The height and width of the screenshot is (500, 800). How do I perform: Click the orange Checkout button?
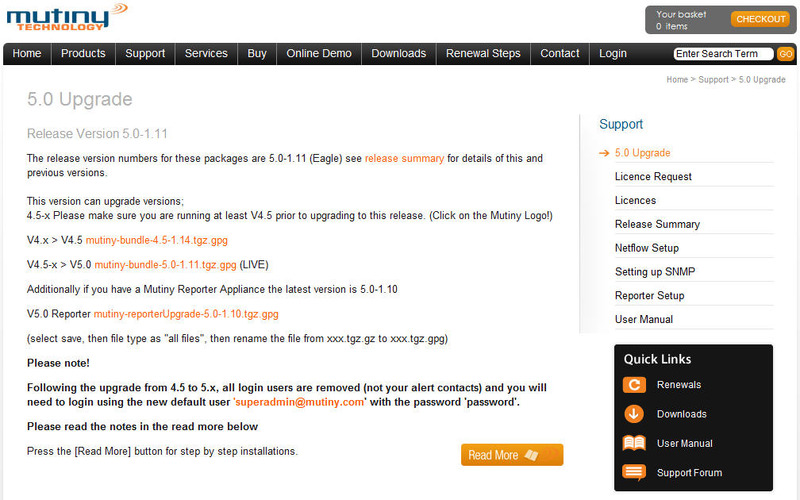click(x=760, y=19)
